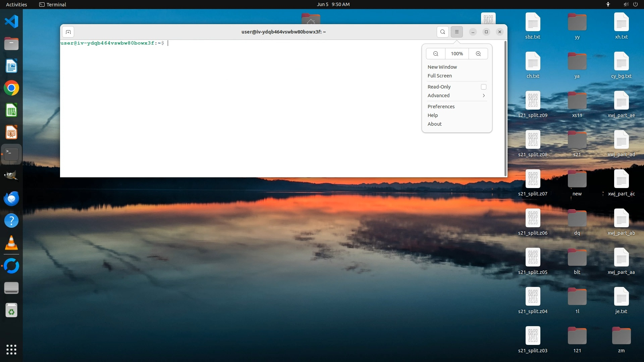Open Visual Studio Code from dock
Image resolution: width=644 pixels, height=362 pixels.
pyautogui.click(x=11, y=22)
